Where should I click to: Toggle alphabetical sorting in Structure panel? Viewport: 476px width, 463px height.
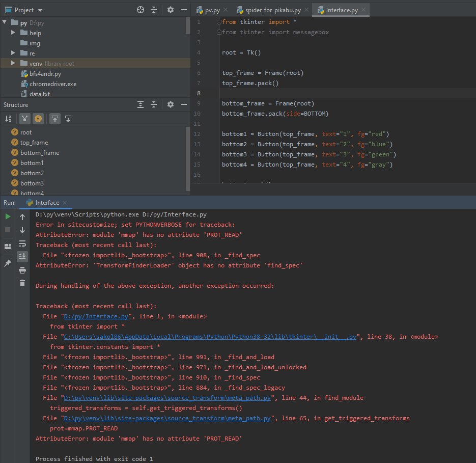point(8,119)
